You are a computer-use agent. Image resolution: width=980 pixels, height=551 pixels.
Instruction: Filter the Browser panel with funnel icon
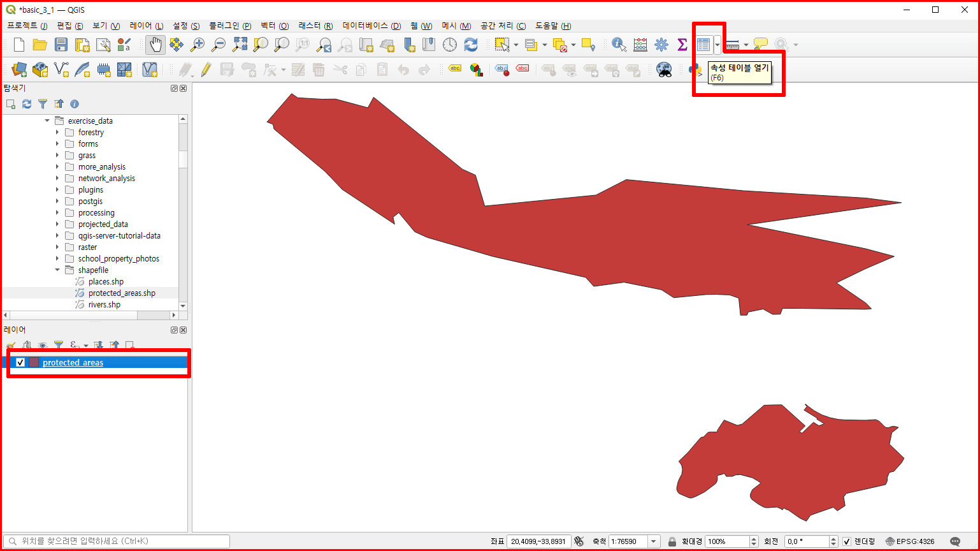tap(43, 104)
